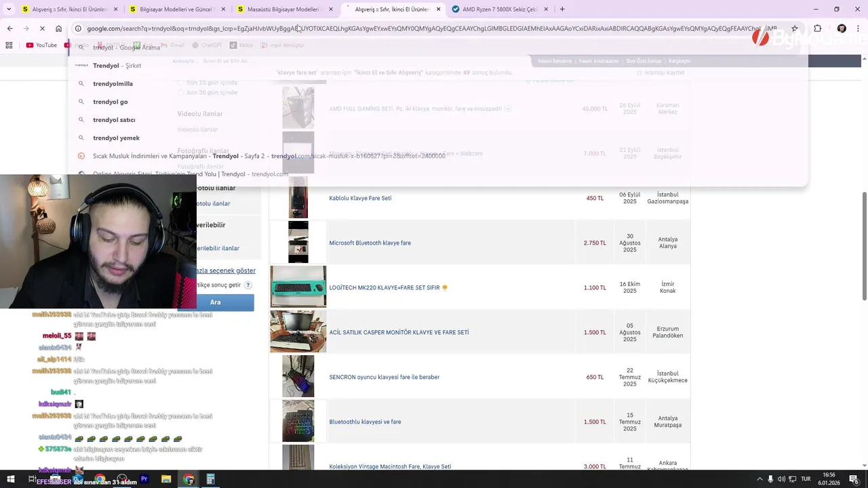Stop loading the page with the X button
The image size is (868, 488).
point(42,28)
